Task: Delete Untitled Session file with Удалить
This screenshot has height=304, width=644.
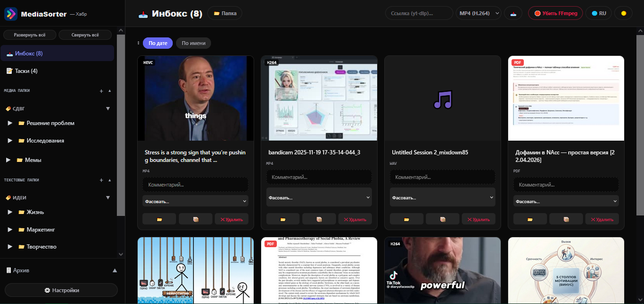Action: (x=478, y=219)
